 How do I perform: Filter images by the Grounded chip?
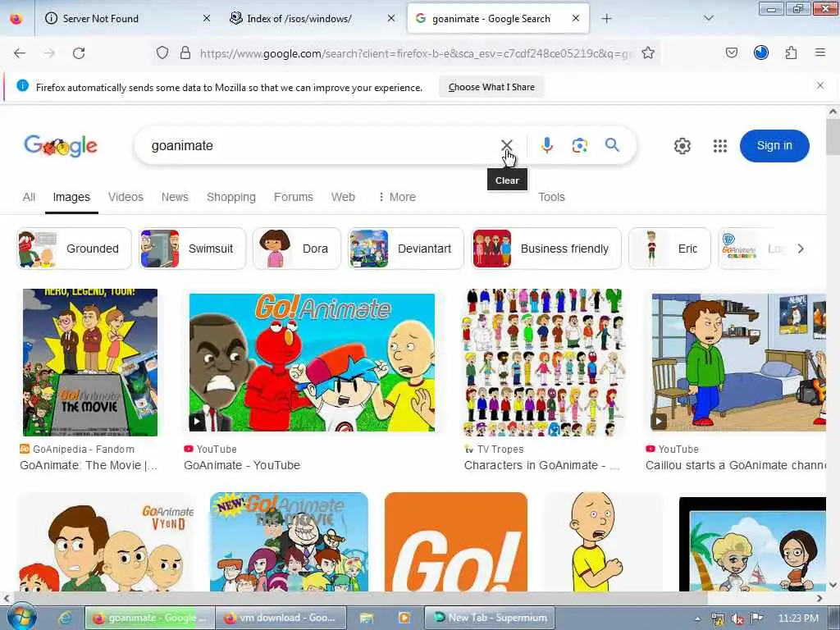click(74, 249)
